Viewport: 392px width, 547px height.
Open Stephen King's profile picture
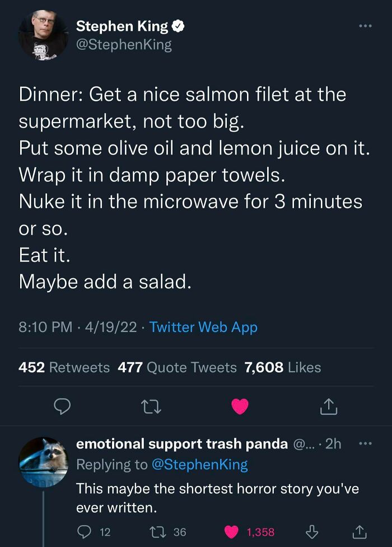(x=43, y=35)
